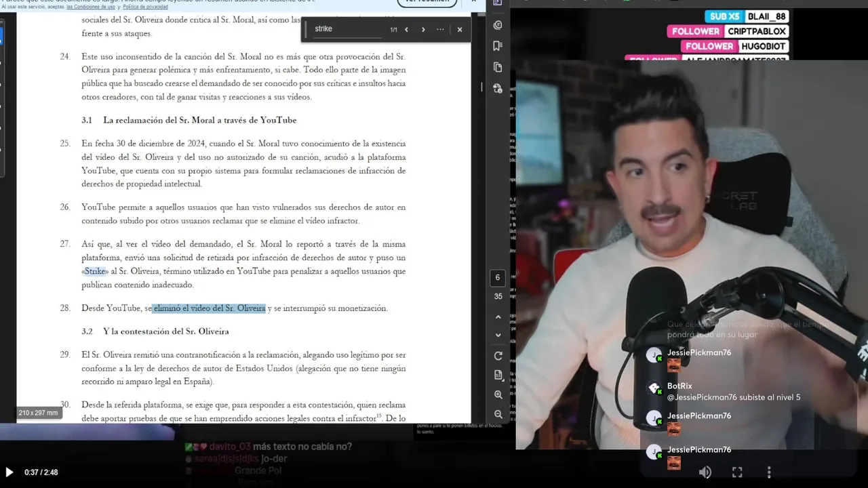
Task: Open the attachments panel icon in sidebar
Action: pyautogui.click(x=498, y=88)
